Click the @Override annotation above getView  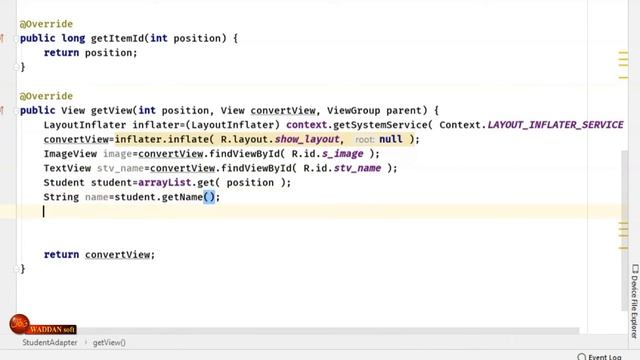tap(46, 96)
